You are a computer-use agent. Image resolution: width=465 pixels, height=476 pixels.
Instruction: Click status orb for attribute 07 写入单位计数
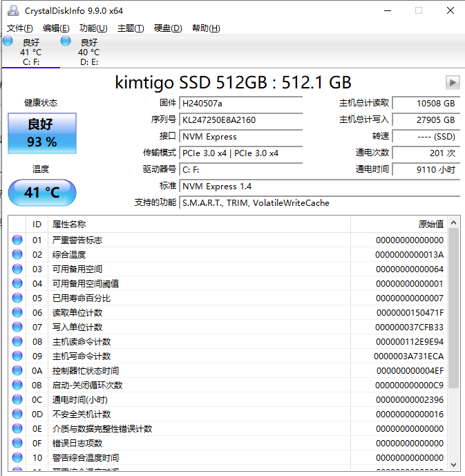pyautogui.click(x=17, y=327)
